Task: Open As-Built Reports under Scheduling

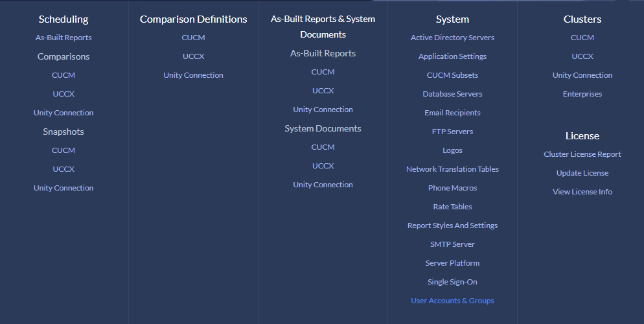Action: 63,38
